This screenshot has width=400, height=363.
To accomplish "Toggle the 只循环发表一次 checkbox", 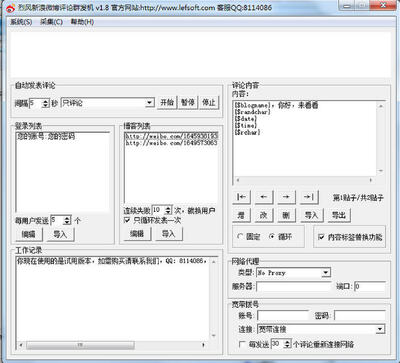I will (x=127, y=220).
